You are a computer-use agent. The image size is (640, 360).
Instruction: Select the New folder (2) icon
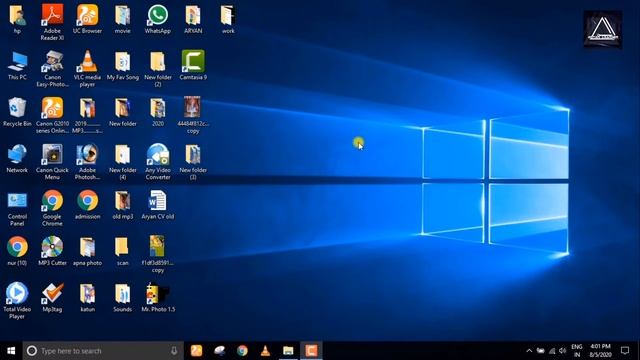pos(158,69)
